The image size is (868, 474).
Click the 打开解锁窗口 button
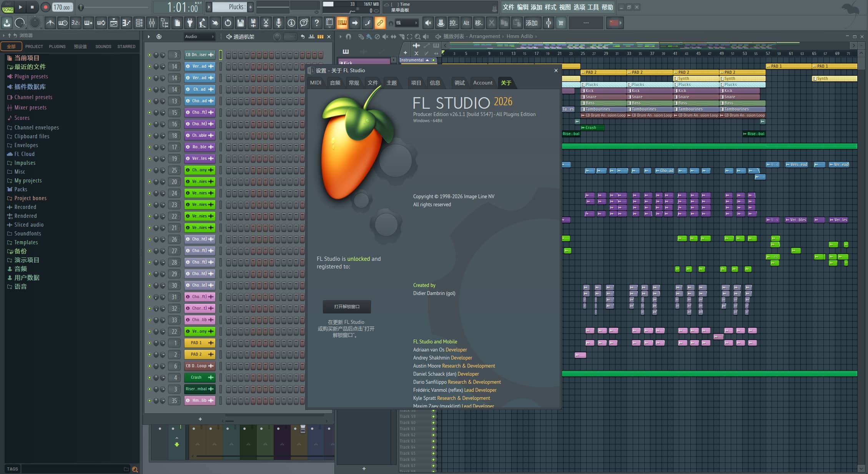(x=347, y=307)
